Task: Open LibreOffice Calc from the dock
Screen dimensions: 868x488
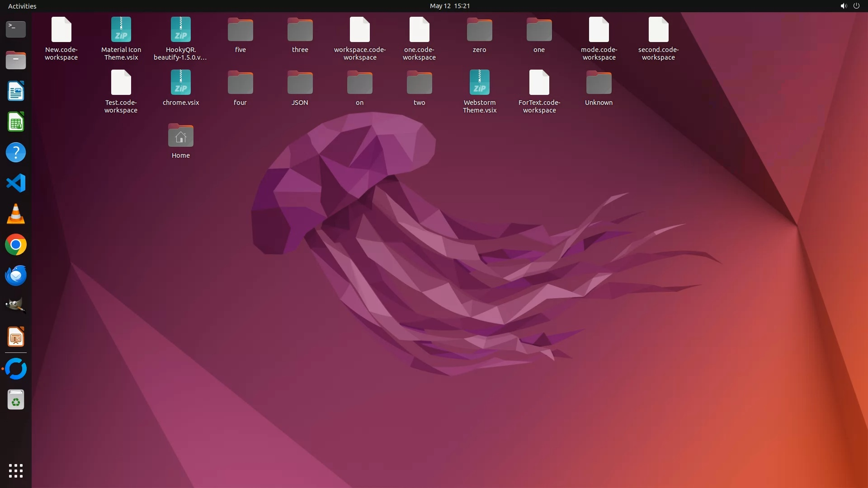Action: pyautogui.click(x=16, y=122)
